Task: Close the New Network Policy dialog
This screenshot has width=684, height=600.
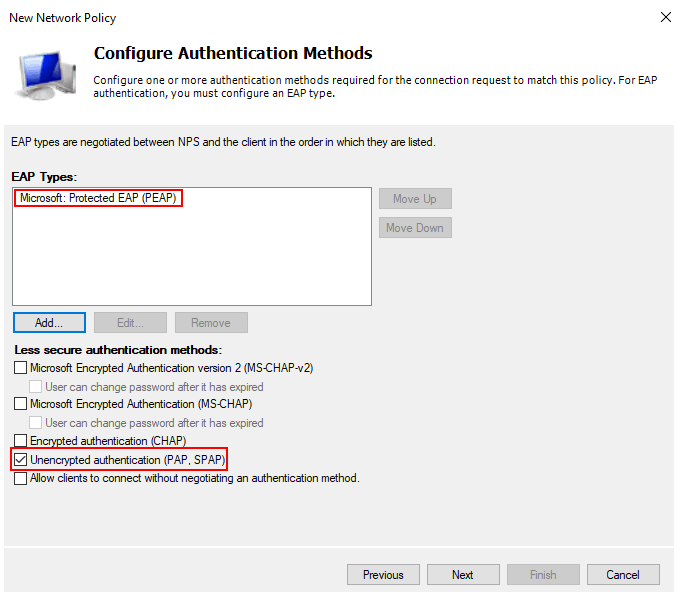Action: [x=666, y=17]
